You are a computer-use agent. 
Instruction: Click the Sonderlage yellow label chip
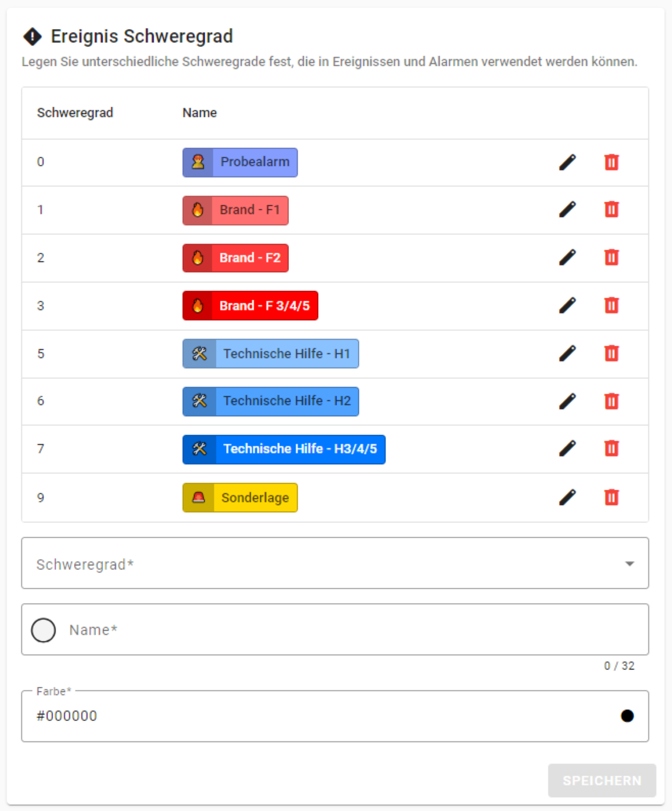click(x=240, y=498)
